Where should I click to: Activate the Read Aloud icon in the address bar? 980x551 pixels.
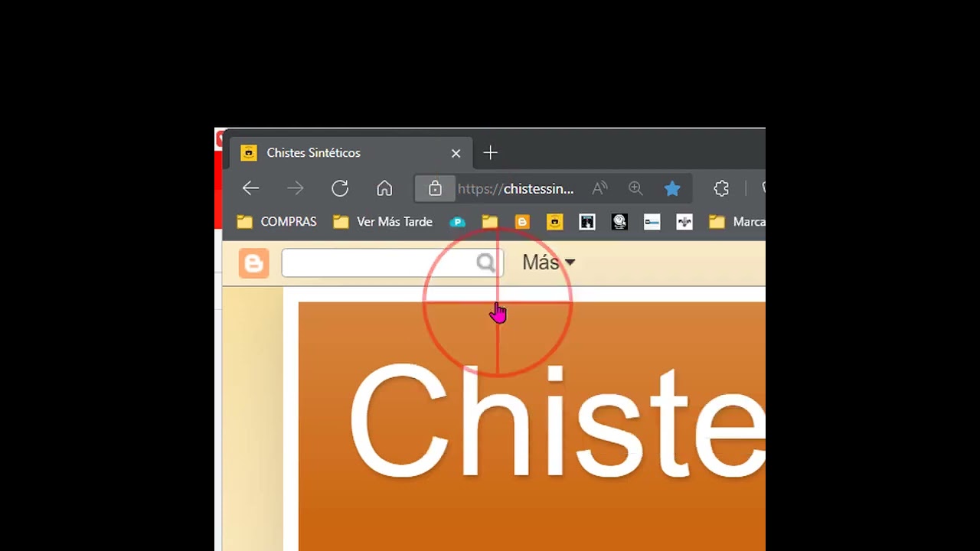coord(599,188)
